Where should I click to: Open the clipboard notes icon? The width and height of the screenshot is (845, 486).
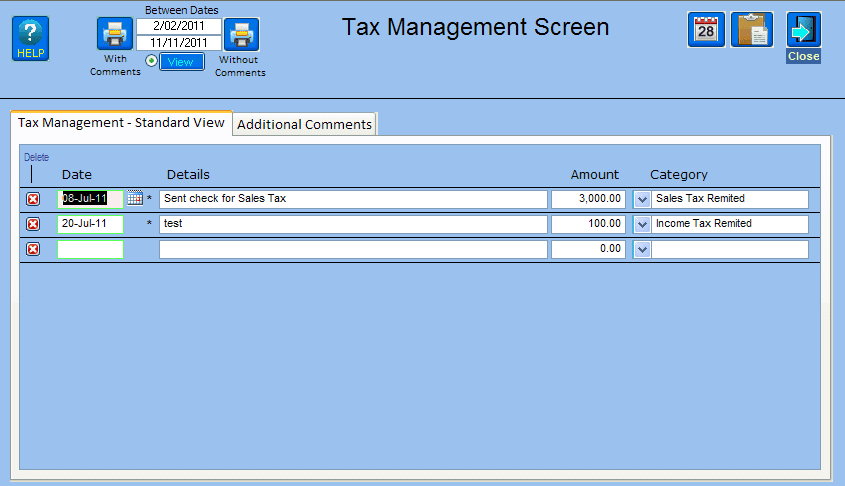[752, 30]
